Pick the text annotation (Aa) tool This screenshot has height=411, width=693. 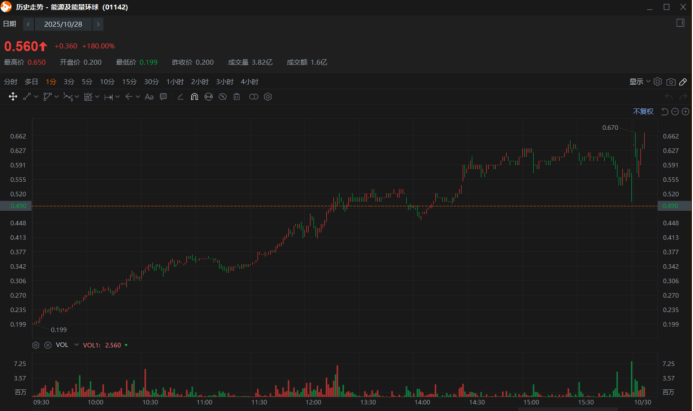[149, 97]
